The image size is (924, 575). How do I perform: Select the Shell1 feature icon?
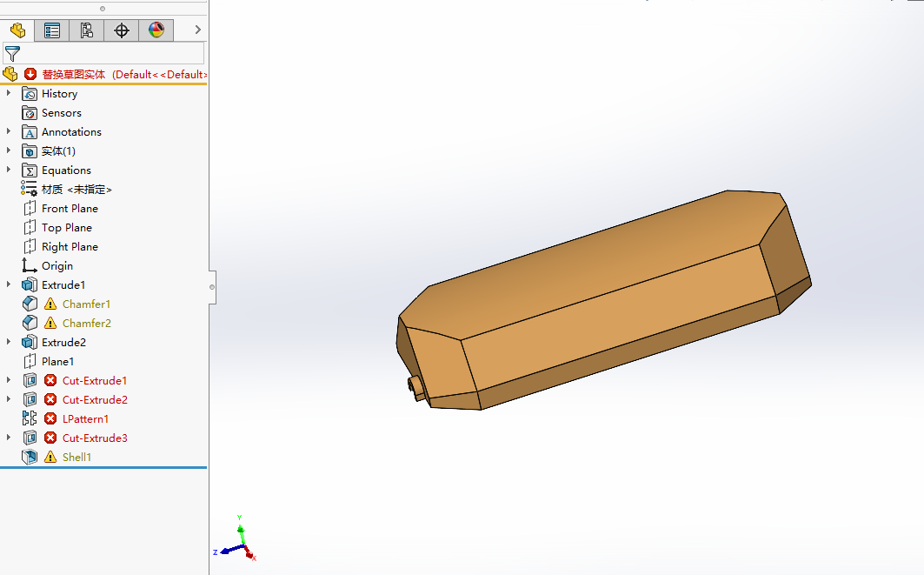[30, 458]
